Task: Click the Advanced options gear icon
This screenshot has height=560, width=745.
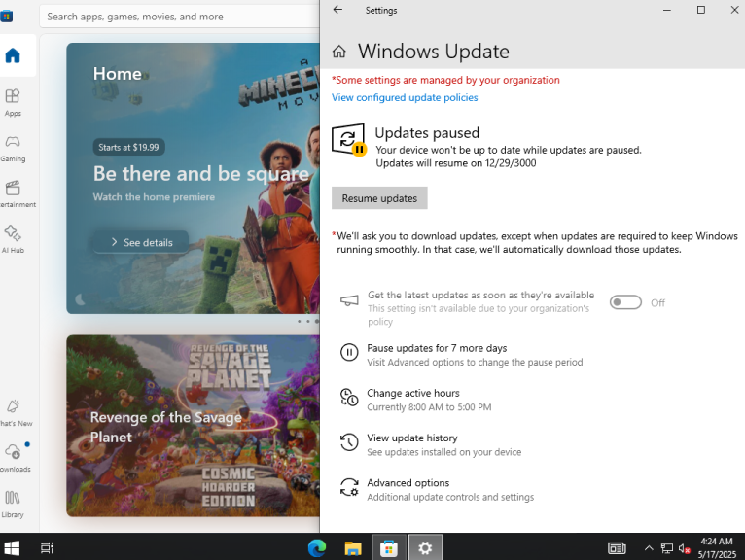Action: (349, 487)
